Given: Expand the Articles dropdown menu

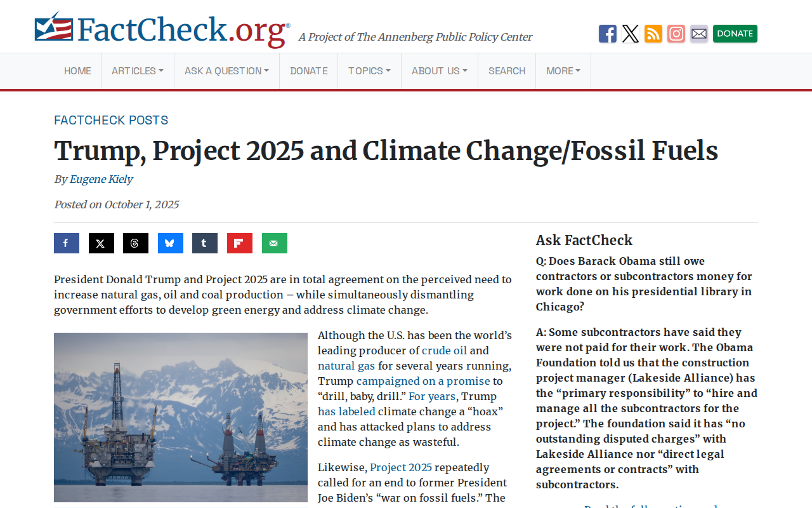Looking at the screenshot, I should pyautogui.click(x=138, y=71).
